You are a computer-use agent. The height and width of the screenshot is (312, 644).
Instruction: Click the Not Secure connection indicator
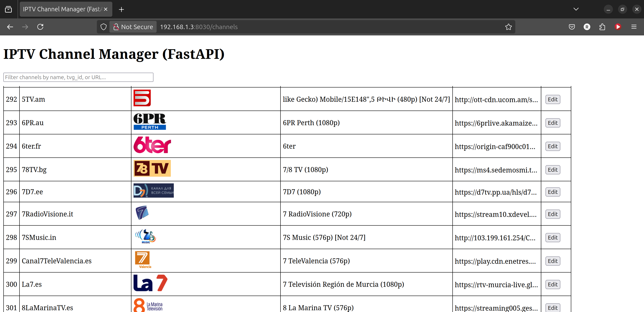pyautogui.click(x=133, y=27)
